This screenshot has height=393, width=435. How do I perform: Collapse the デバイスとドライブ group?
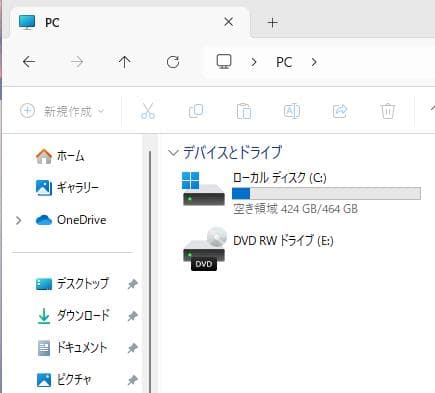pyautogui.click(x=173, y=153)
